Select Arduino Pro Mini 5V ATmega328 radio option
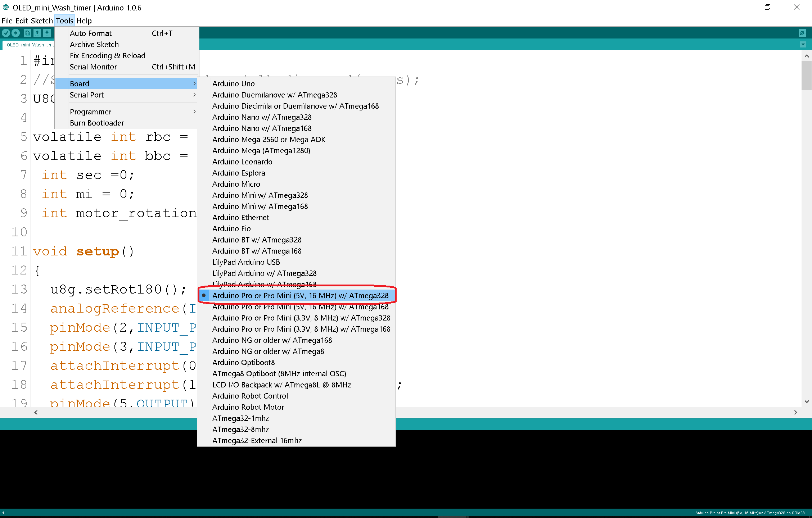The image size is (812, 518). pyautogui.click(x=300, y=296)
